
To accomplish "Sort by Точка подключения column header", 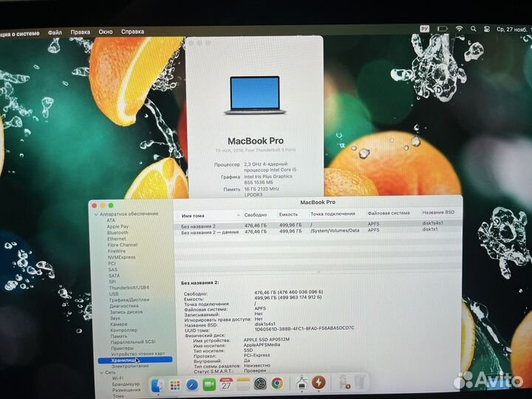I will (332, 214).
